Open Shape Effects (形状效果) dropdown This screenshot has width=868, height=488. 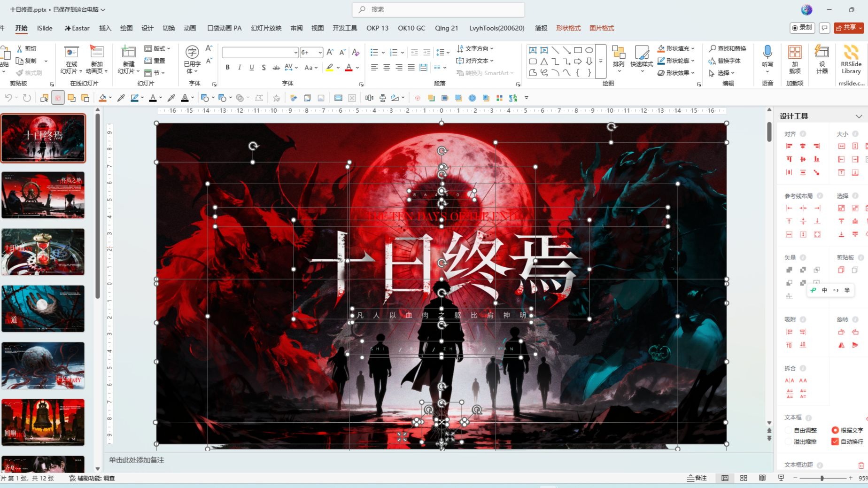pos(676,73)
